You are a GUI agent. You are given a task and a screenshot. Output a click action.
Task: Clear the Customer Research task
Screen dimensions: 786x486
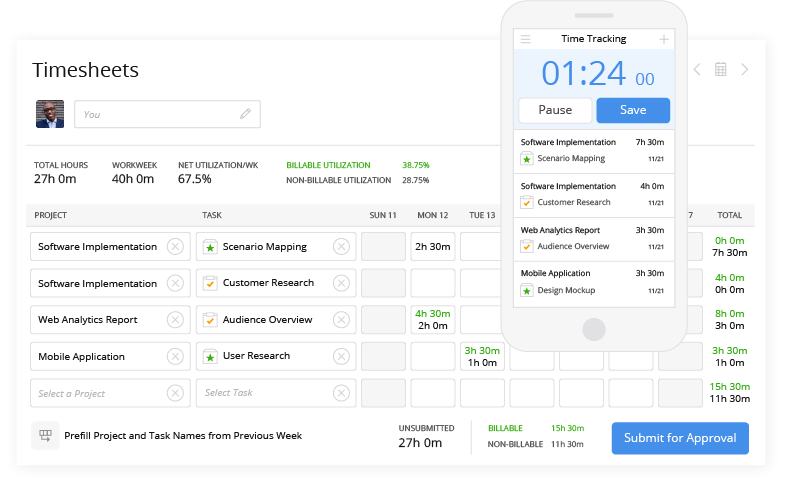341,283
